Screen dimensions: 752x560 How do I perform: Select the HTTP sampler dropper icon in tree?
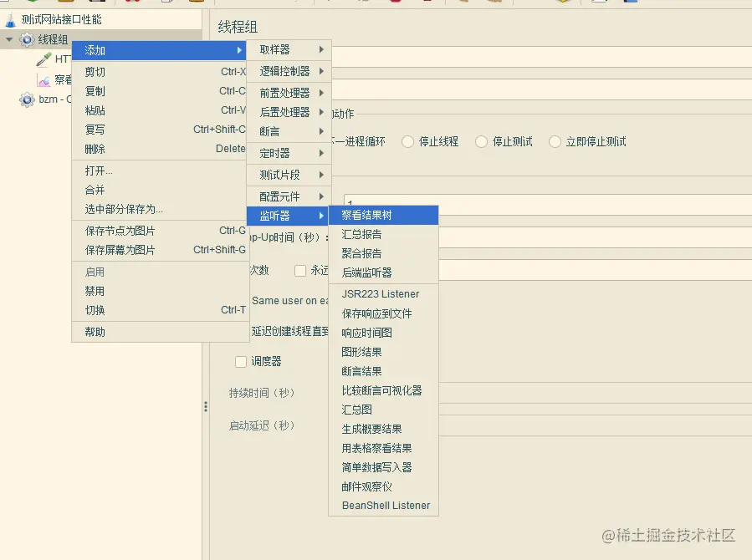click(42, 59)
